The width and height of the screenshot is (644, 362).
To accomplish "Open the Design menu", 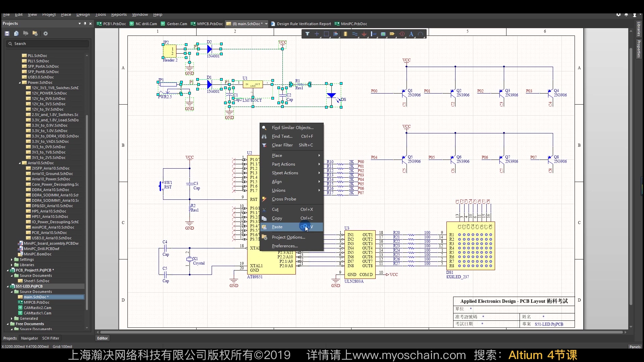I will point(83,14).
